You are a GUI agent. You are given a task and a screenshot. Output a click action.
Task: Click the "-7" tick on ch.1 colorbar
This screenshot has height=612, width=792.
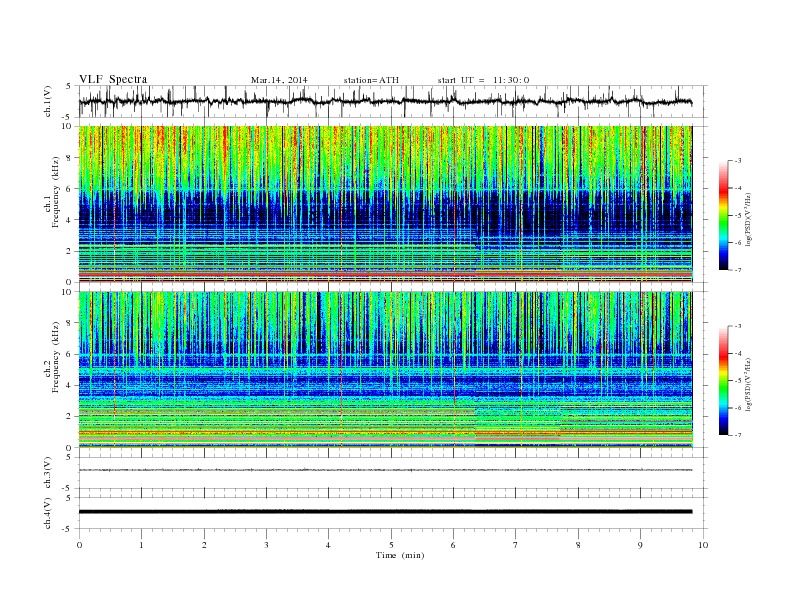tap(737, 270)
